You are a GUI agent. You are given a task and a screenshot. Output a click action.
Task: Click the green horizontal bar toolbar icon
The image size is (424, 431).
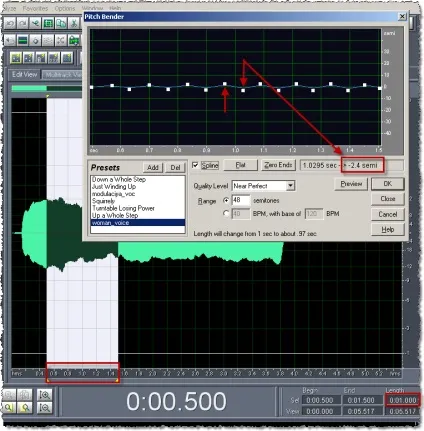pyautogui.click(x=23, y=40)
